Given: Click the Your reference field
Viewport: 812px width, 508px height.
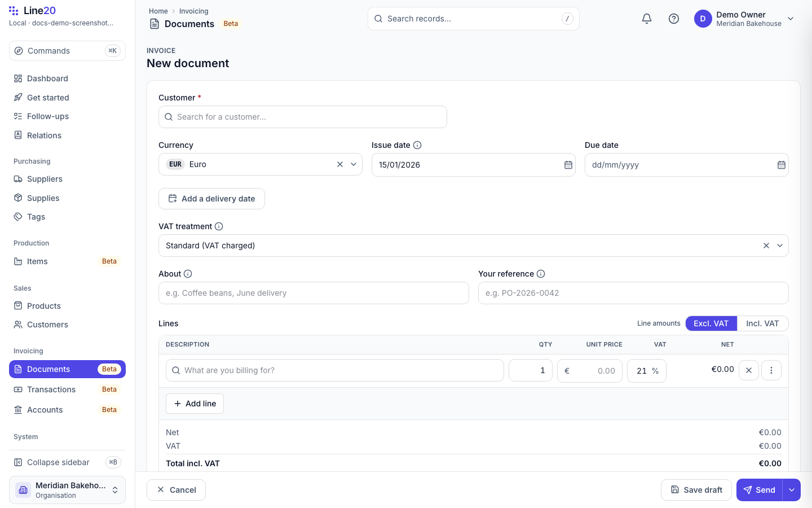Looking at the screenshot, I should pos(633,293).
